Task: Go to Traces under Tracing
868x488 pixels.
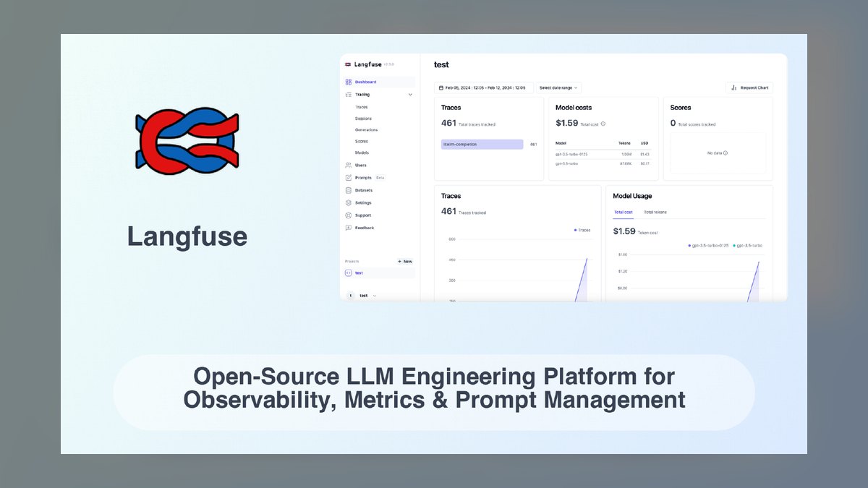Action: coord(362,107)
